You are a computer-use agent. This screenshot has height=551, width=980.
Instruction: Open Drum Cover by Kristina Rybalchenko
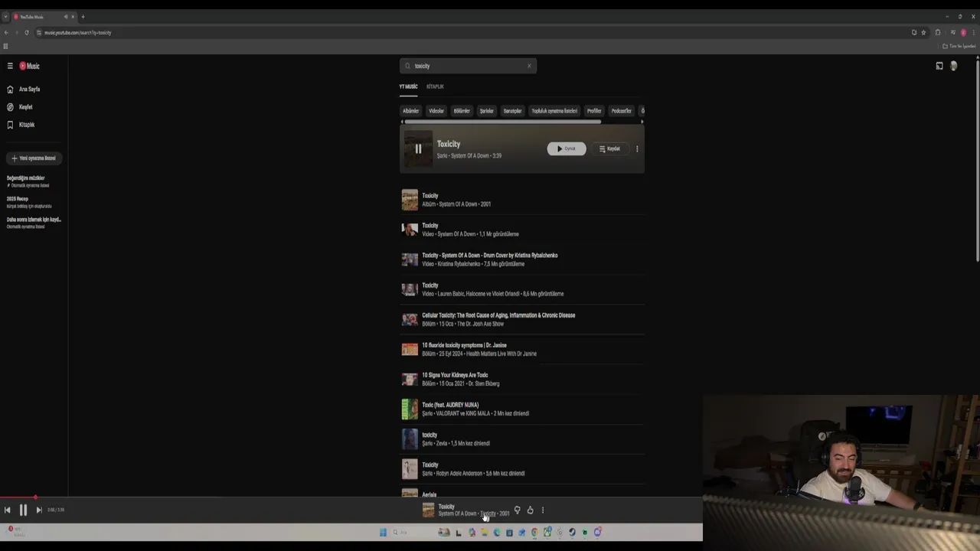[x=522, y=259]
